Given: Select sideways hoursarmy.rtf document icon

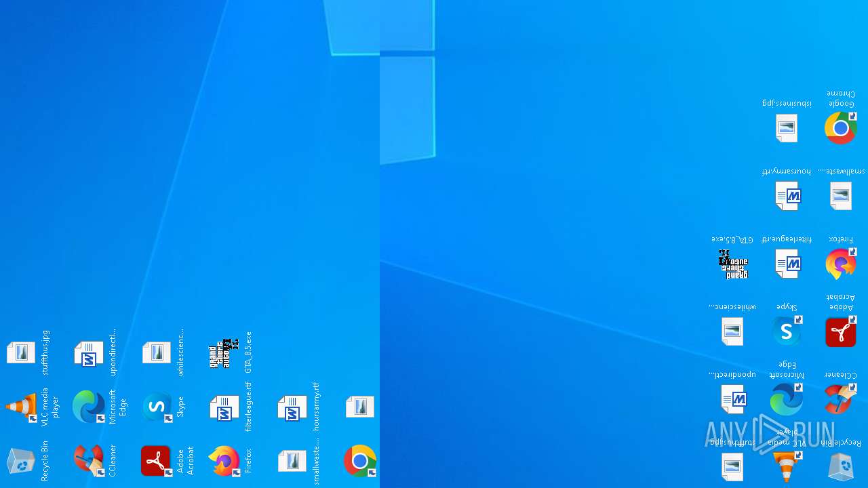Looking at the screenshot, I should coord(292,408).
